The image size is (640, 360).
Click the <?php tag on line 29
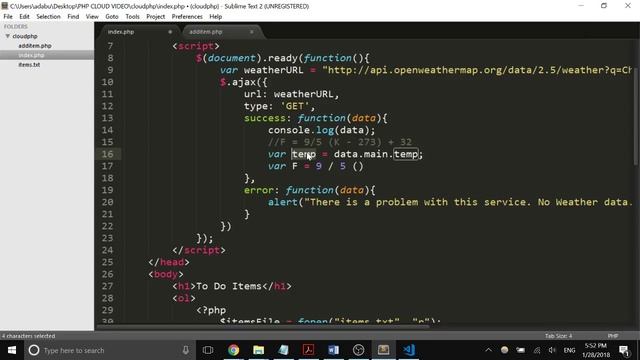pyautogui.click(x=211, y=310)
